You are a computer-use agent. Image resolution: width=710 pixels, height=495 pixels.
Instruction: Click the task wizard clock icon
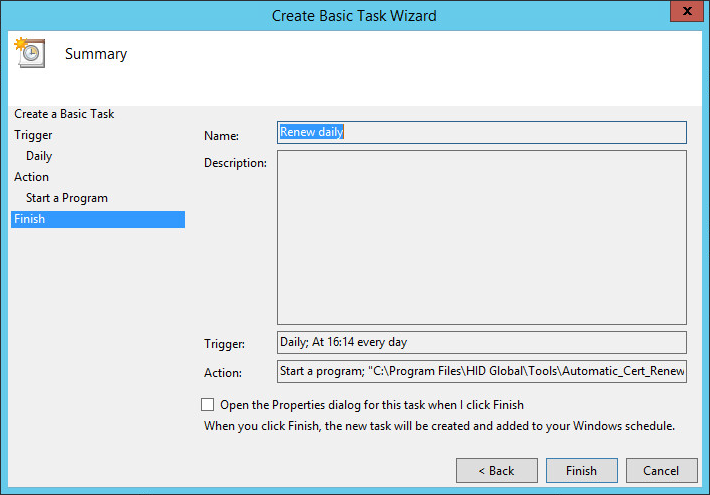[29, 53]
